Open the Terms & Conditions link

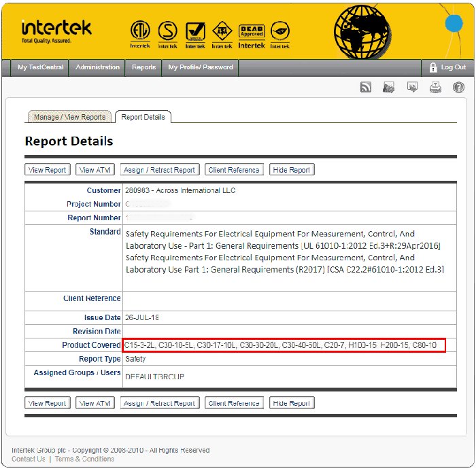[84, 459]
